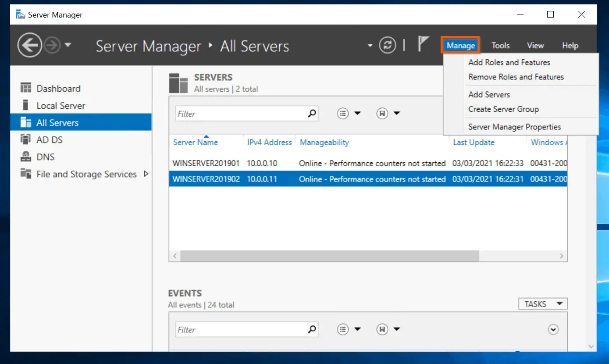Sort by Last Update column
This screenshot has height=364, width=609.
pyautogui.click(x=474, y=143)
